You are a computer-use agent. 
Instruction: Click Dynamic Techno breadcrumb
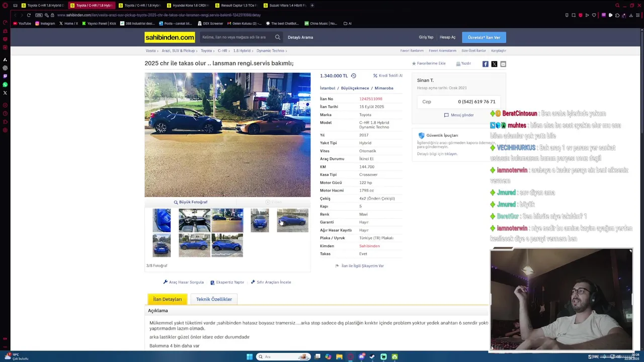[270, 51]
